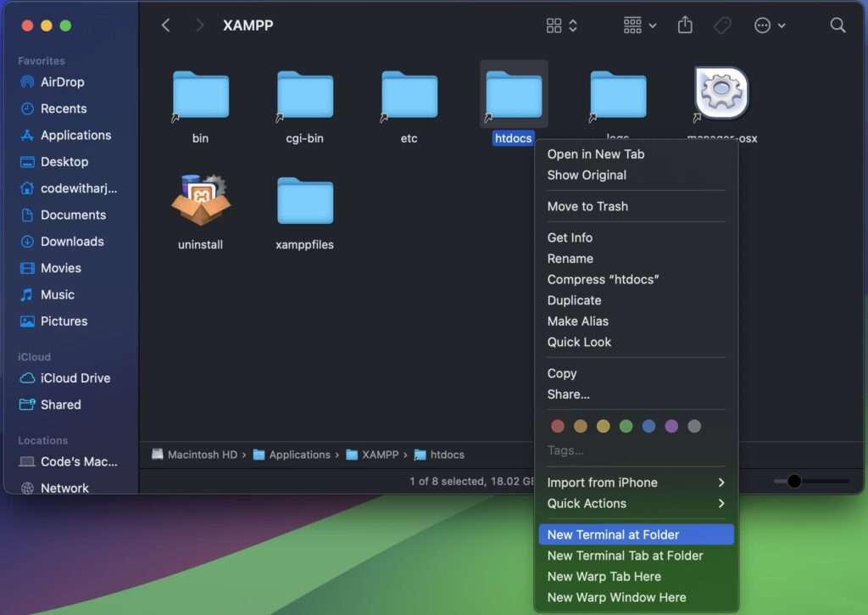Choose Quick Look
868x615 pixels.
click(636, 343)
